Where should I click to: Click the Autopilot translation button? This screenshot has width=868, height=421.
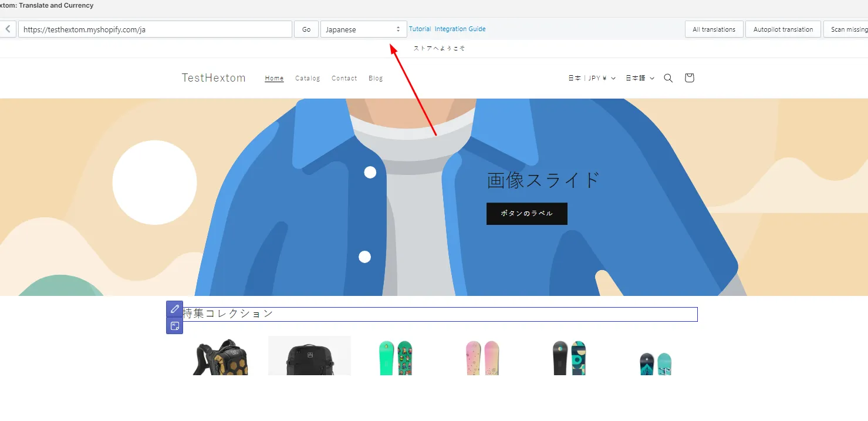pyautogui.click(x=783, y=29)
